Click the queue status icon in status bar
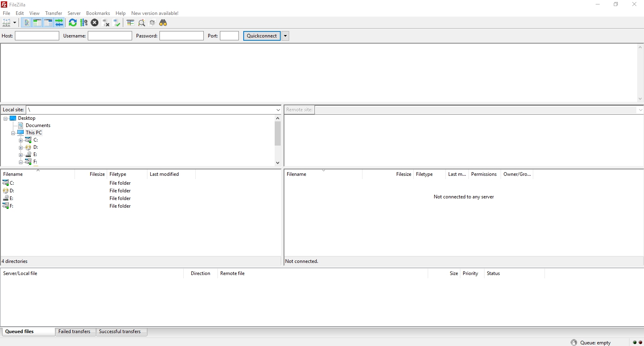The width and height of the screenshot is (644, 346). pos(574,342)
